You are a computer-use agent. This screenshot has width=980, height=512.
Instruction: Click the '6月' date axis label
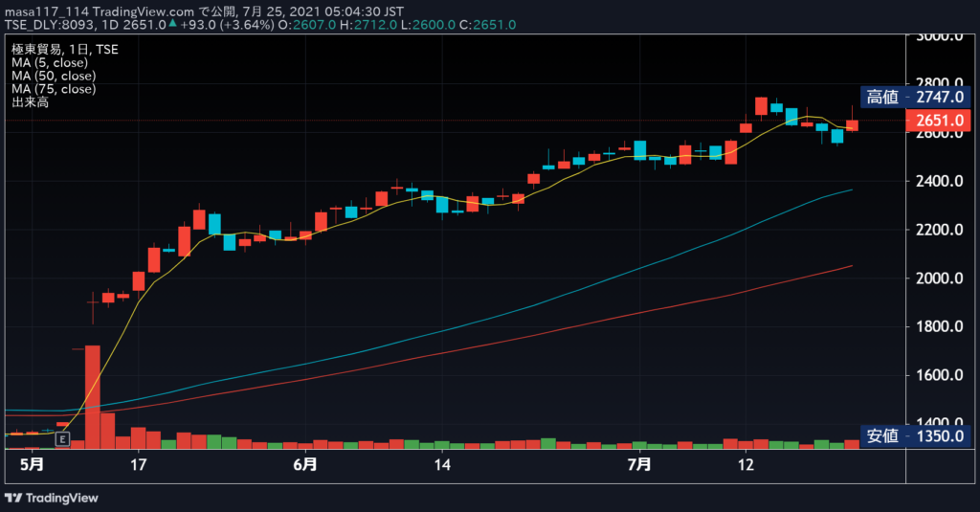click(305, 464)
